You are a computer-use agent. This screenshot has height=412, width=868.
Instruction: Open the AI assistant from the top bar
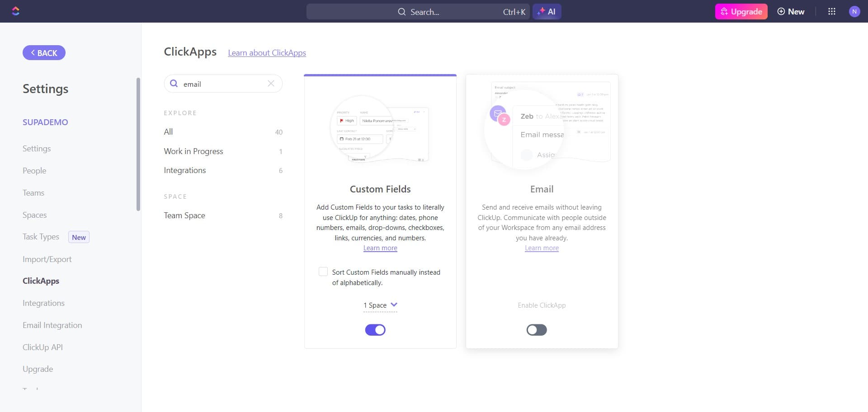pyautogui.click(x=547, y=12)
